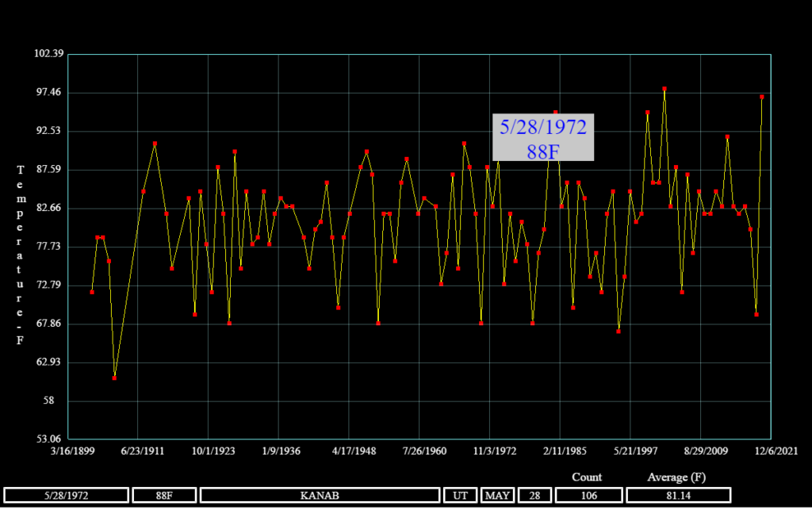Click the Count label

pos(587,477)
